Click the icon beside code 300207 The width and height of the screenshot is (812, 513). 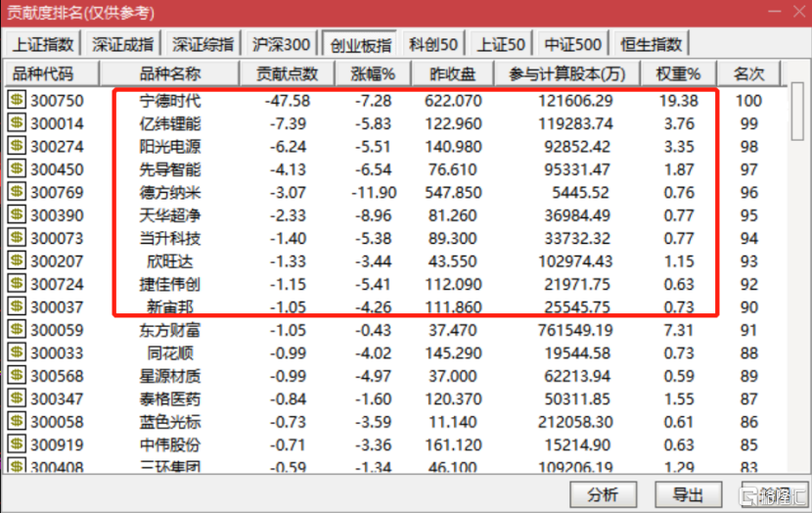(x=17, y=260)
